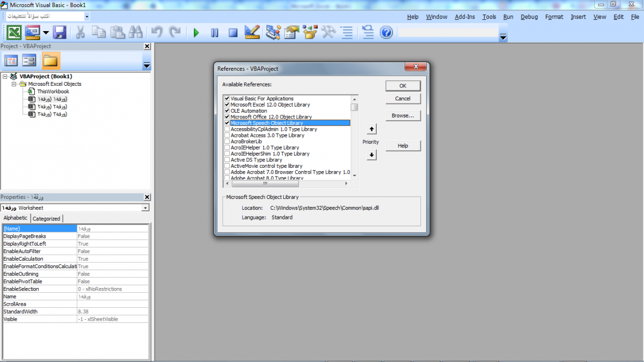This screenshot has height=362, width=644.
Task: Click the indent lines toolbar icon
Action: click(347, 33)
